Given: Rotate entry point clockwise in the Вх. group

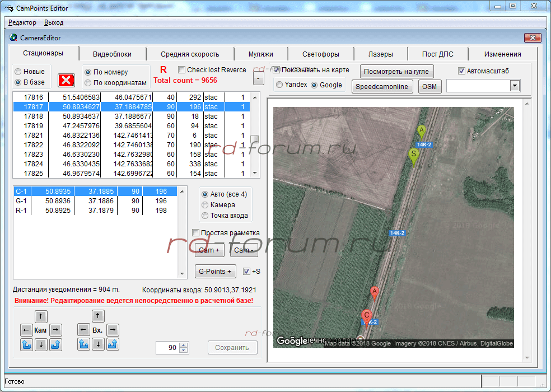Looking at the screenshot, I should [x=113, y=344].
